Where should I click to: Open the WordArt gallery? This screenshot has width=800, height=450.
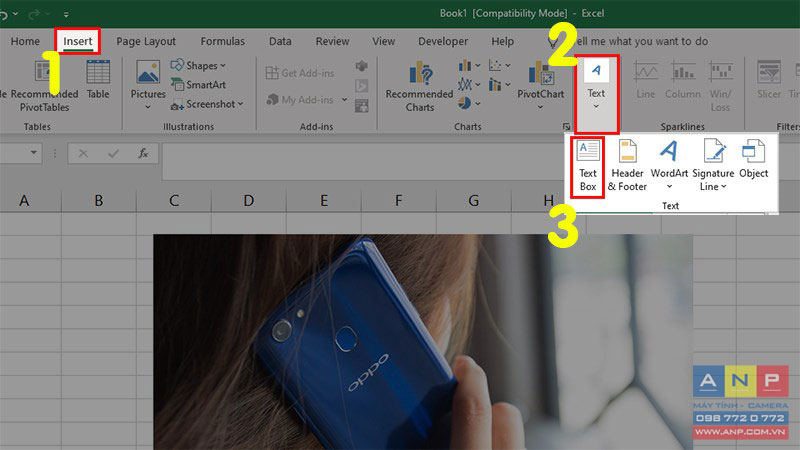pyautogui.click(x=669, y=166)
